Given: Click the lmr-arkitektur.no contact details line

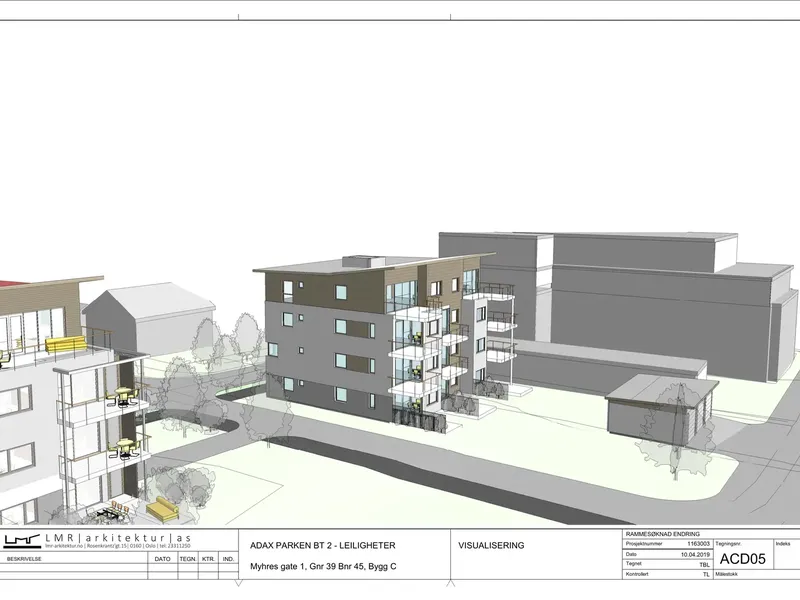Looking at the screenshot, I should point(118,546).
